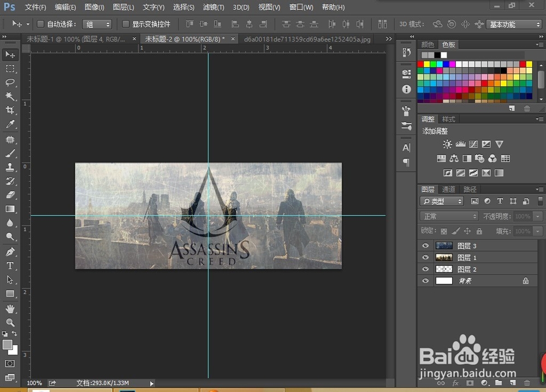Open the 图像(I) menu
Screen dimensions: 546x392
pos(94,7)
